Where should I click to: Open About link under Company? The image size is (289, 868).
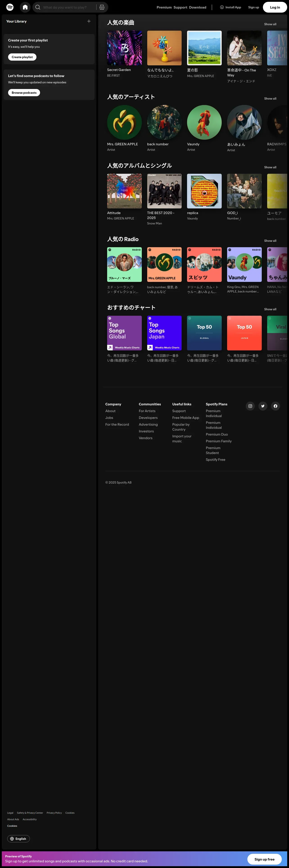click(x=110, y=411)
